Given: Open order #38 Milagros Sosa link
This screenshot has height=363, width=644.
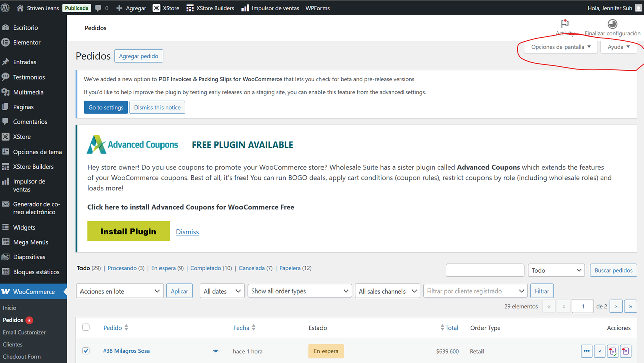Looking at the screenshot, I should point(126,351).
